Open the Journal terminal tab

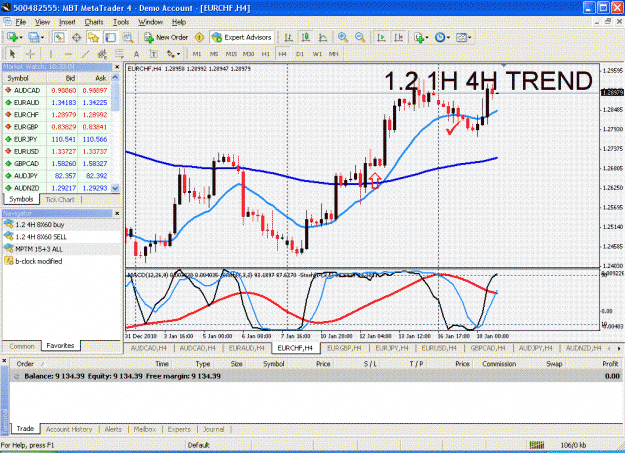coord(214,429)
